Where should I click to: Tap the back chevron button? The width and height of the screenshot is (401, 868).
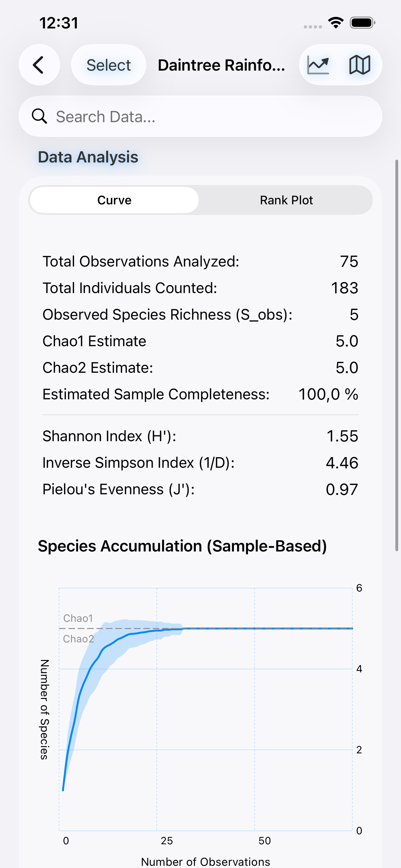39,65
